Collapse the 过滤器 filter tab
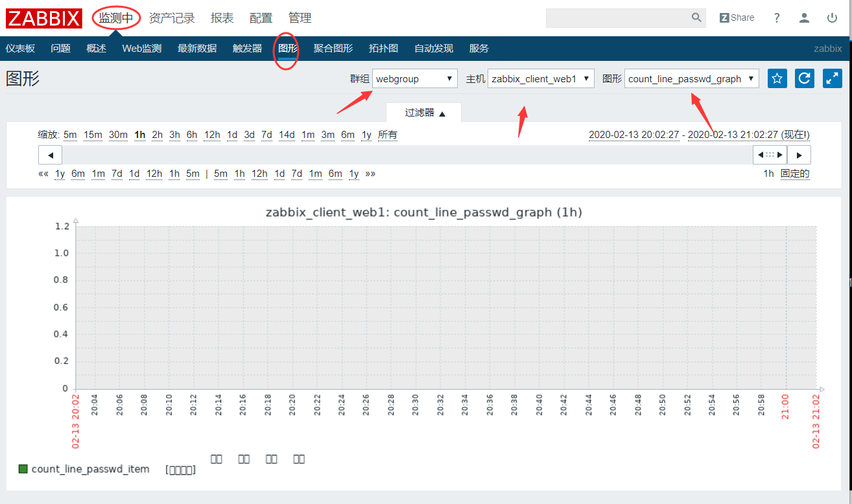852x504 pixels. pyautogui.click(x=424, y=113)
